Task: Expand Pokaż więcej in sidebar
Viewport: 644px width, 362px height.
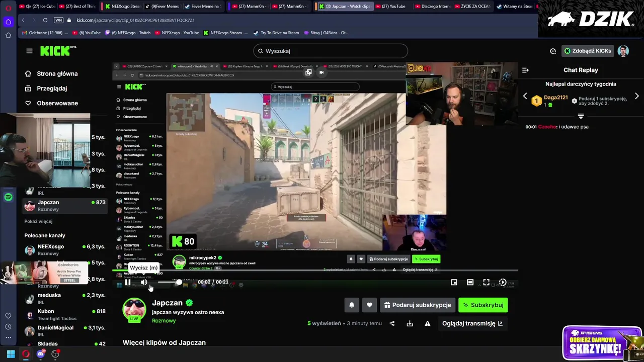Action: click(x=38, y=221)
